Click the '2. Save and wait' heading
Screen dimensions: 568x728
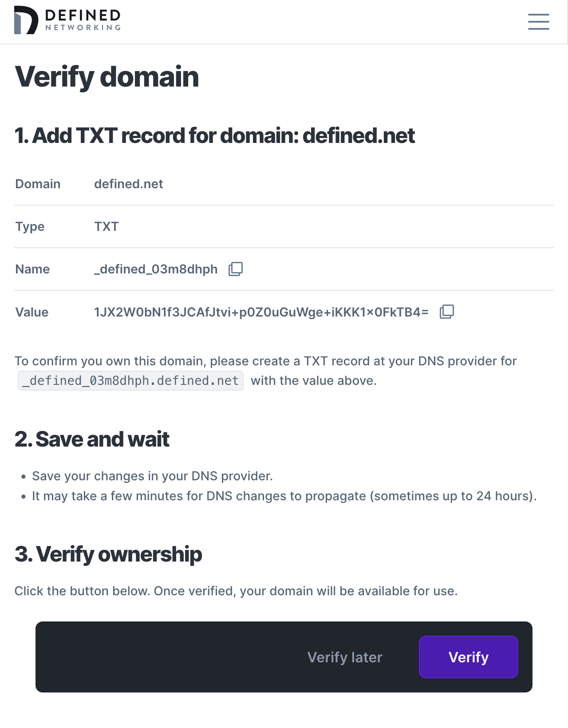tap(92, 439)
